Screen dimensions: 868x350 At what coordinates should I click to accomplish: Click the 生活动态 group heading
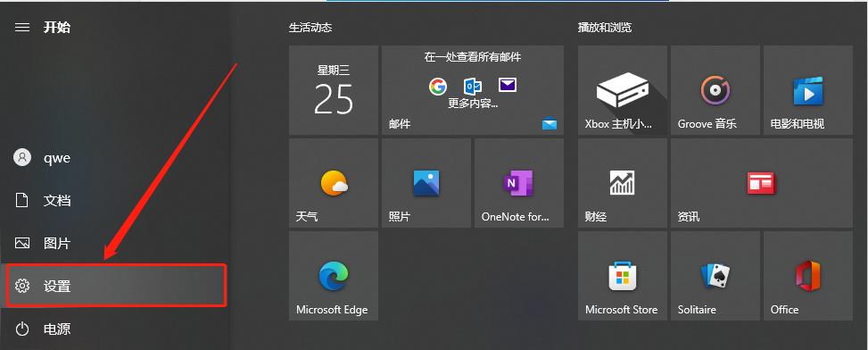point(310,27)
